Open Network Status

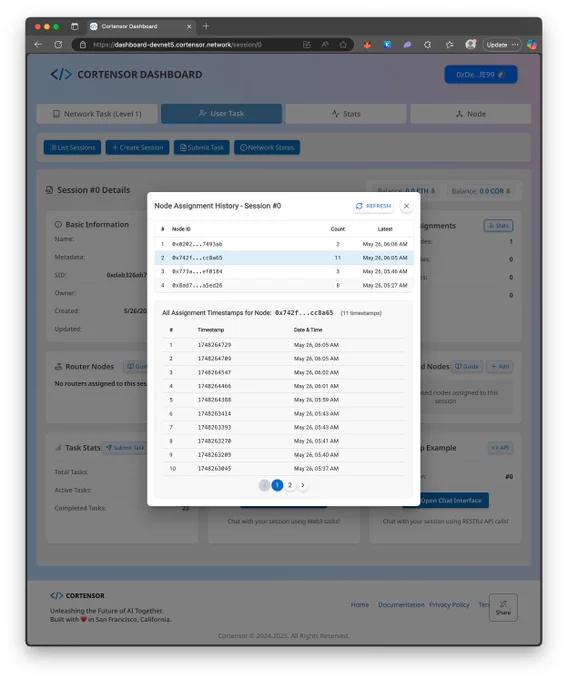point(267,147)
